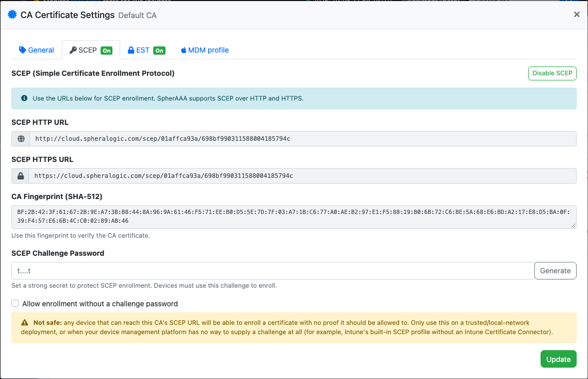
Task: Focus the SCEP Challenge Password input
Action: [273, 271]
